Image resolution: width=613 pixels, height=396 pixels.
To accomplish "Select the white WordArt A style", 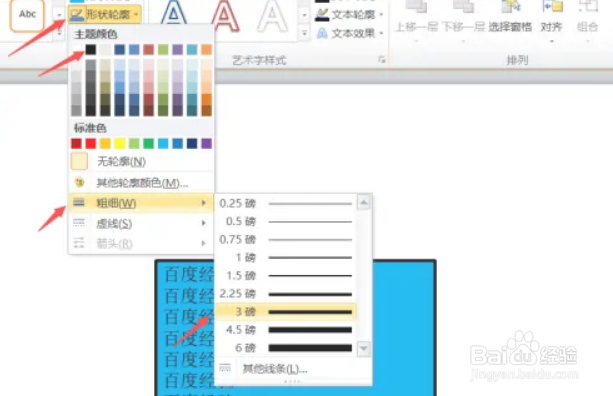I will click(272, 16).
